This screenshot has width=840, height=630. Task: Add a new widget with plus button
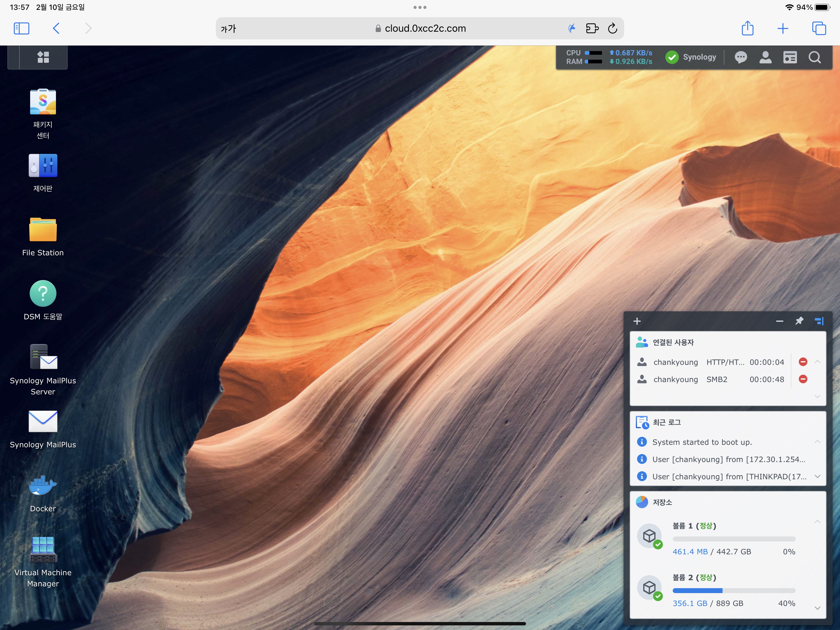point(637,321)
